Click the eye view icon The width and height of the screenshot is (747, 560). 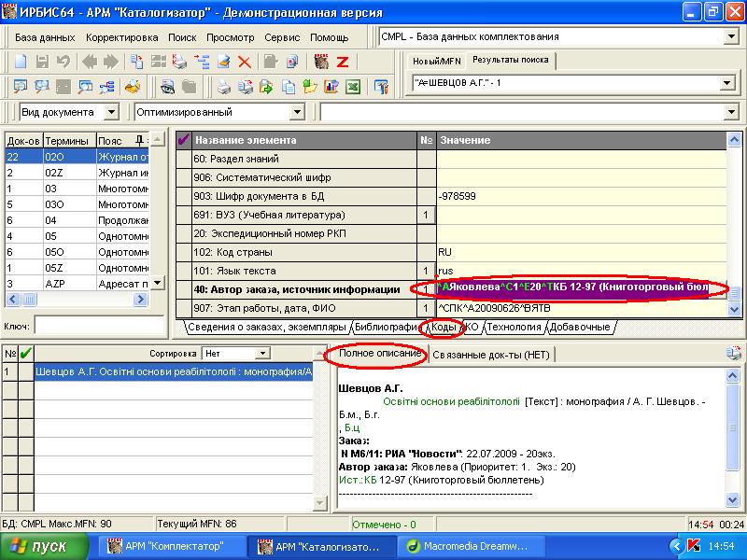tap(166, 87)
